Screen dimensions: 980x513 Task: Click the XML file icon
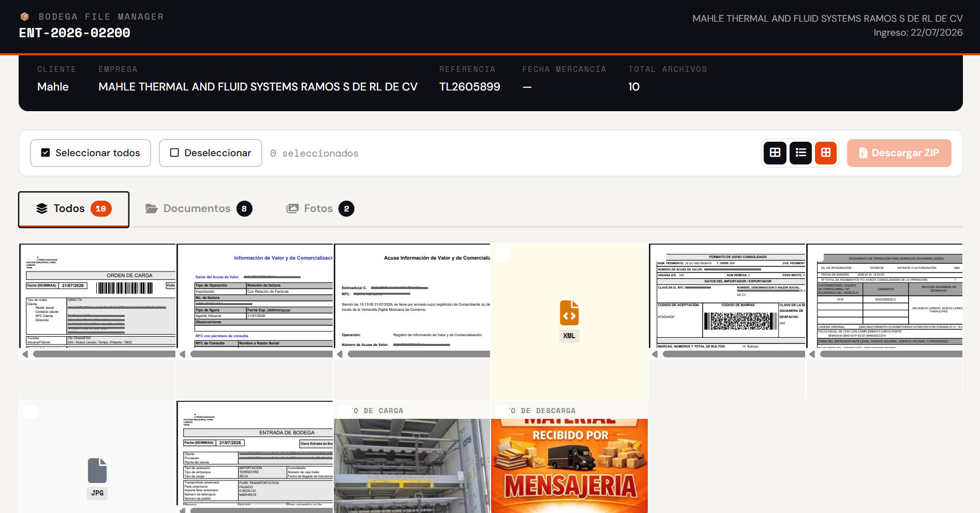point(569,313)
